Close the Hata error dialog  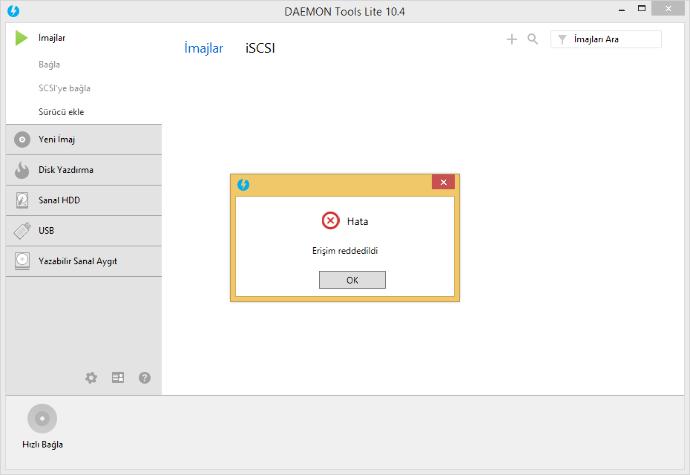(443, 182)
